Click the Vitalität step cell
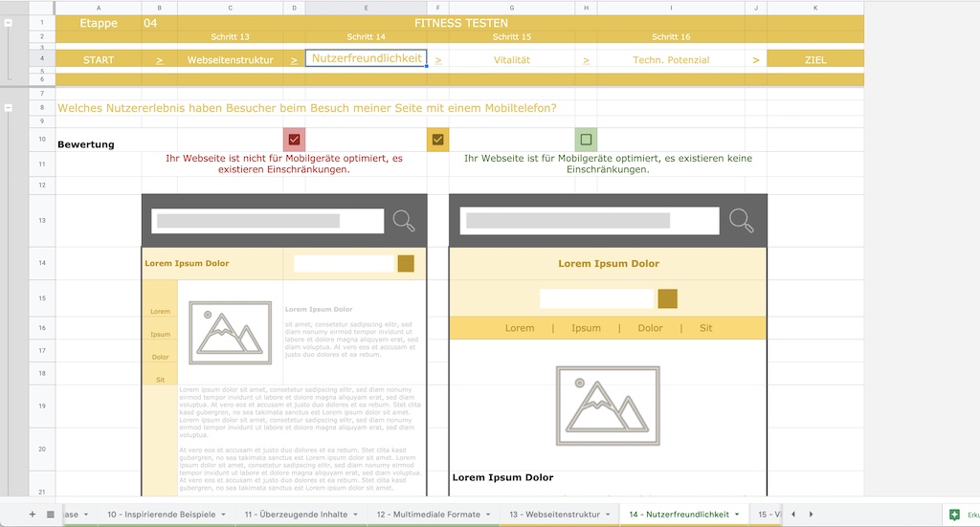Viewport: 980px width, 527px height. pyautogui.click(x=511, y=59)
